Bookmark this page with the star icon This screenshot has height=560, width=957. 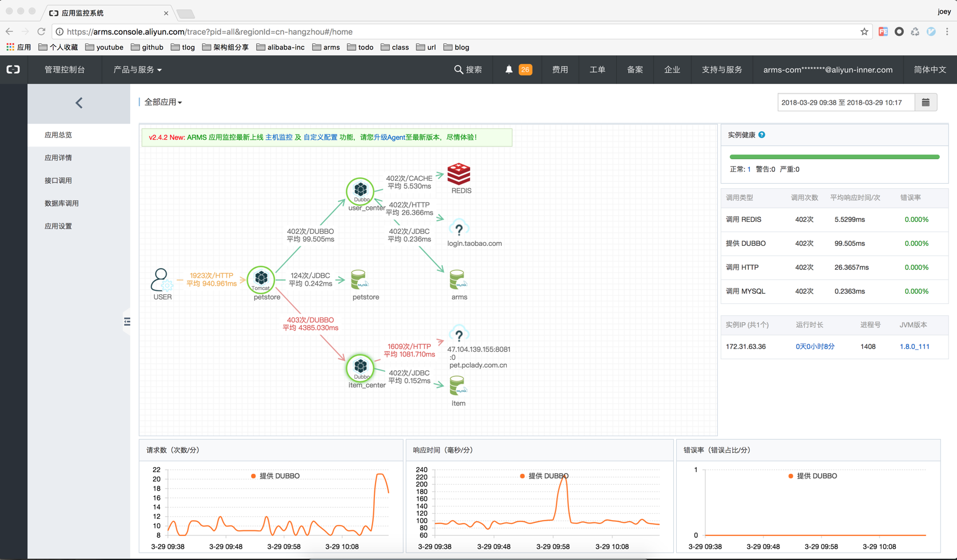[x=864, y=32]
